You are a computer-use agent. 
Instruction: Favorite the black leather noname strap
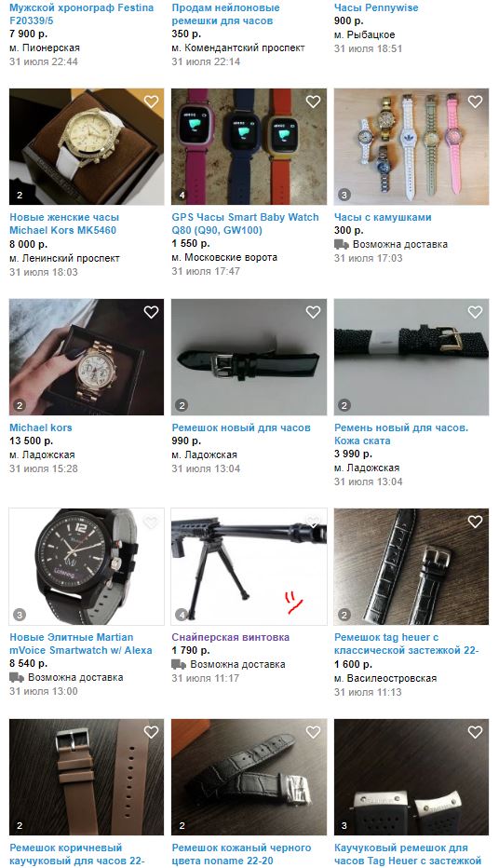coord(313,732)
